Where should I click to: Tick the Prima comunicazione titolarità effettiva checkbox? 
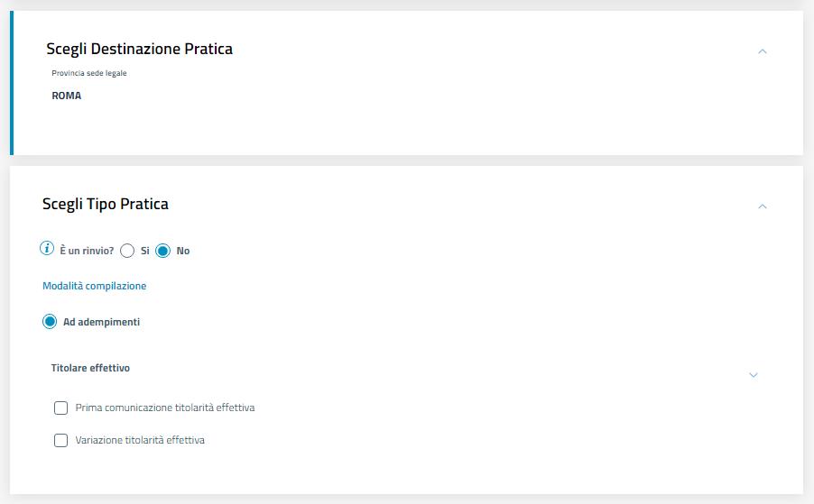[x=61, y=408]
